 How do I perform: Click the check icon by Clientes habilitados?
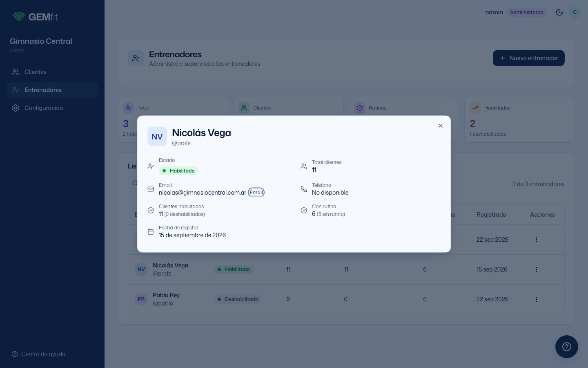[x=151, y=210]
